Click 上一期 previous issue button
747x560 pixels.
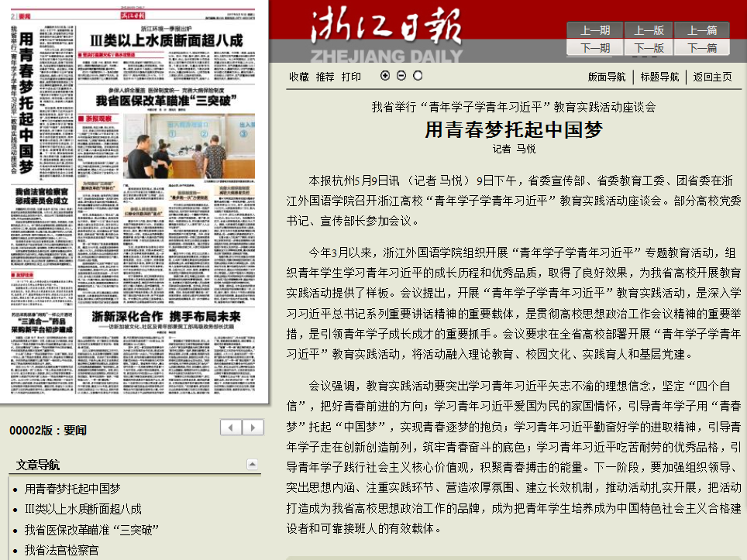(x=594, y=30)
